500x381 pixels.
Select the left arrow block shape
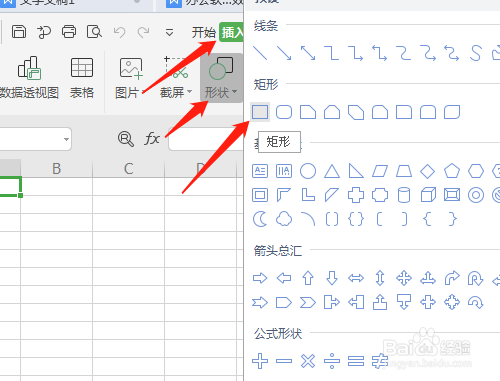click(x=284, y=278)
